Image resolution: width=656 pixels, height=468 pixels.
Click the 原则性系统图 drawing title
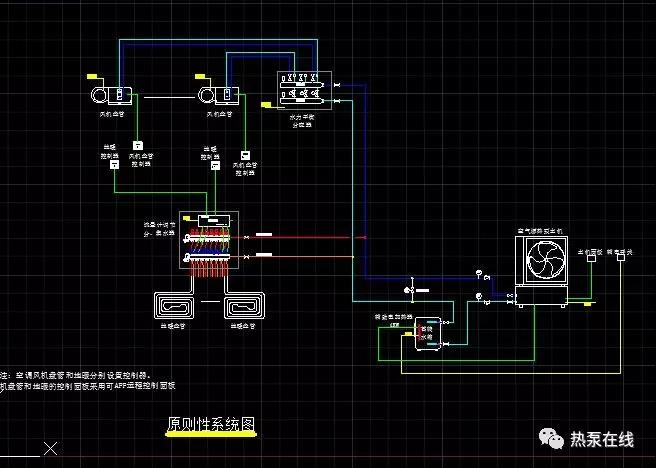pyautogui.click(x=211, y=423)
